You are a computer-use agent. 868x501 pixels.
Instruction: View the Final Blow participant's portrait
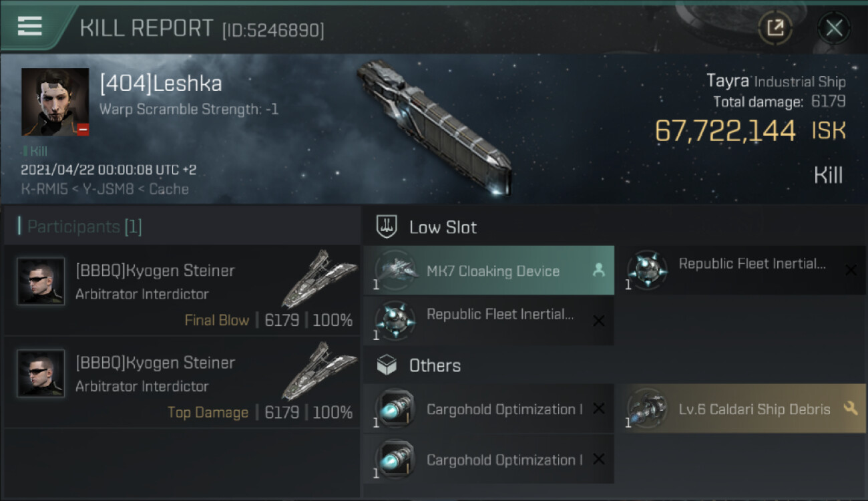pyautogui.click(x=41, y=281)
